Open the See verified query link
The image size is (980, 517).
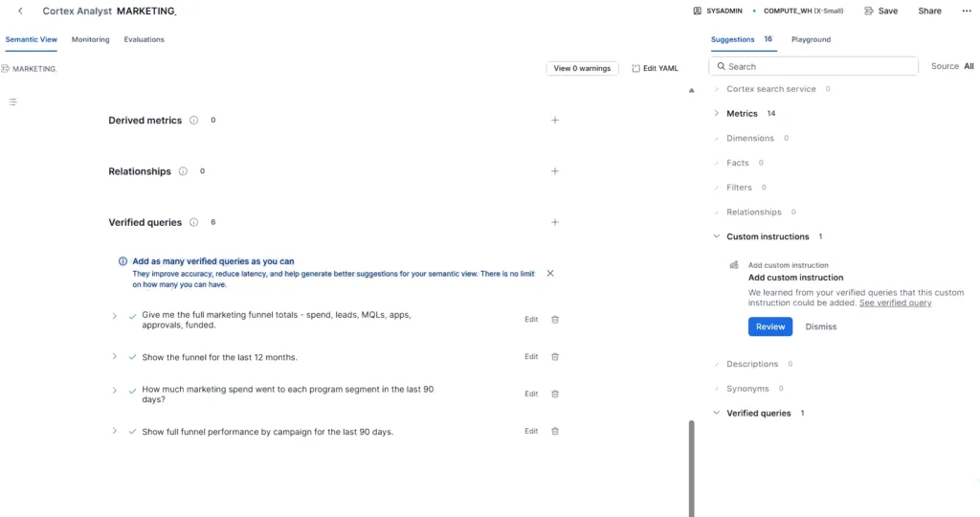[x=895, y=303]
